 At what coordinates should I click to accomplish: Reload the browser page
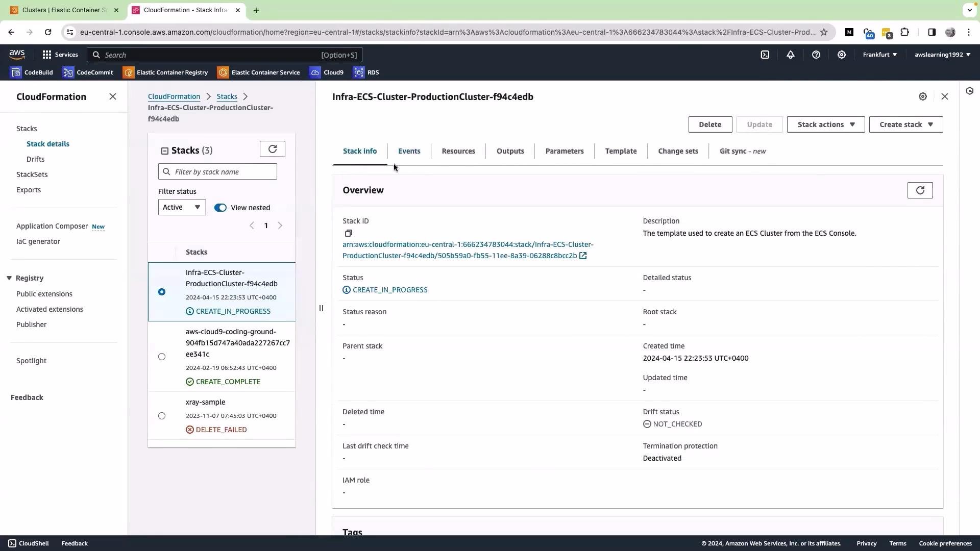(x=48, y=32)
